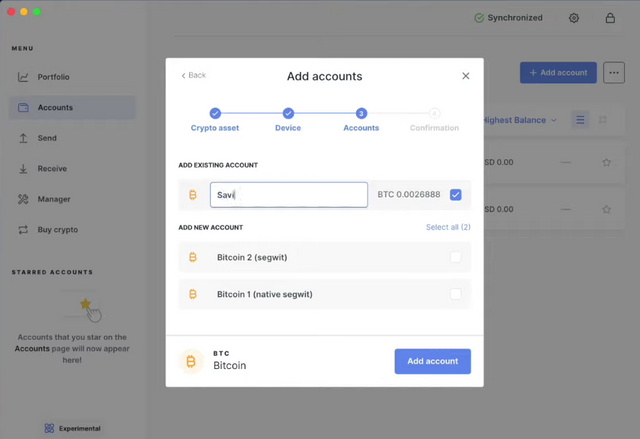Click the blue Add account dialog button

click(433, 361)
